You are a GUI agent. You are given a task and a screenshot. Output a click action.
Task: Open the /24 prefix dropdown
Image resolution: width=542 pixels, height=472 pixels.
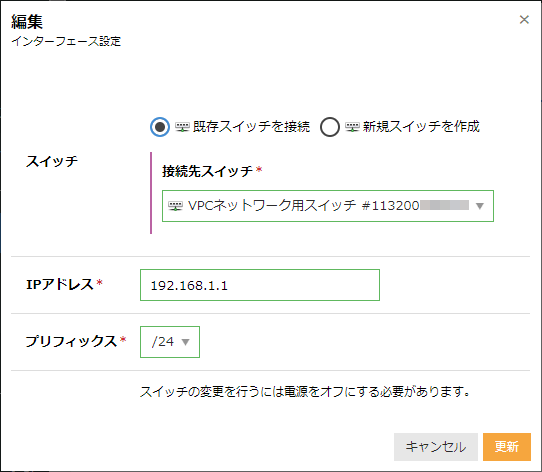point(170,342)
